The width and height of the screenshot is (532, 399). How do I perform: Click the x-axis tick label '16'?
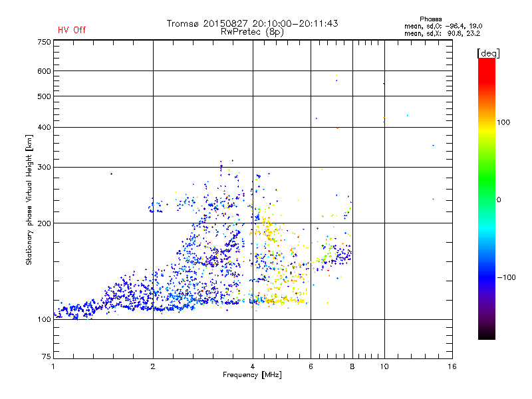(452, 366)
